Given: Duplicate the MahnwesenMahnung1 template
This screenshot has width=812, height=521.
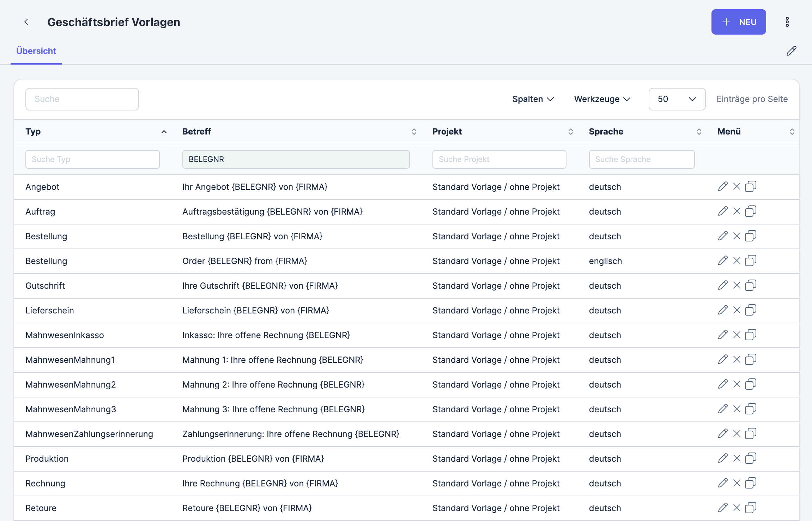Looking at the screenshot, I should 750,359.
